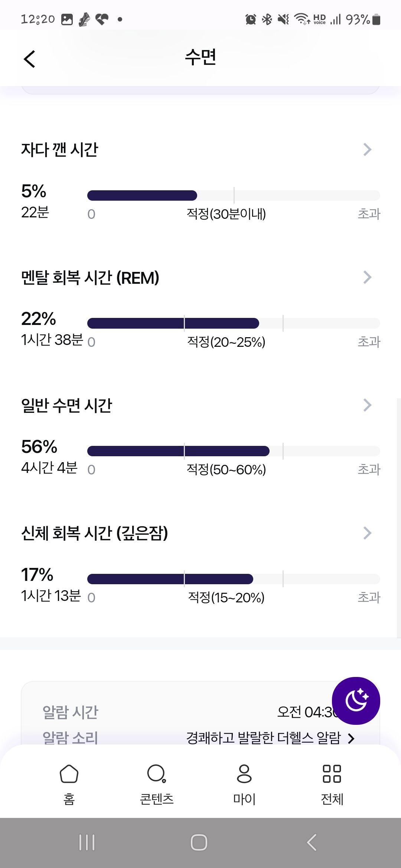Tap the REM 22% progress bar

click(234, 323)
